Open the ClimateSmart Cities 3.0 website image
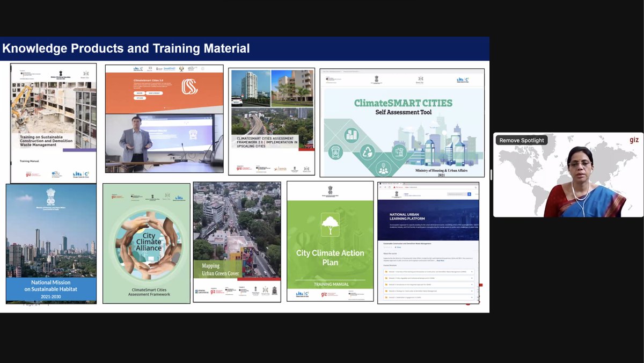 pyautogui.click(x=164, y=89)
